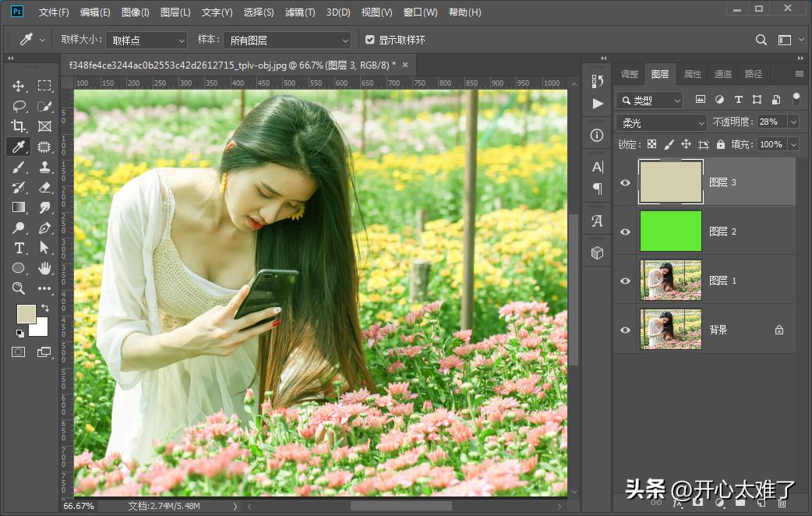812x516 pixels.
Task: Select the Gradient tool
Action: pyautogui.click(x=19, y=207)
